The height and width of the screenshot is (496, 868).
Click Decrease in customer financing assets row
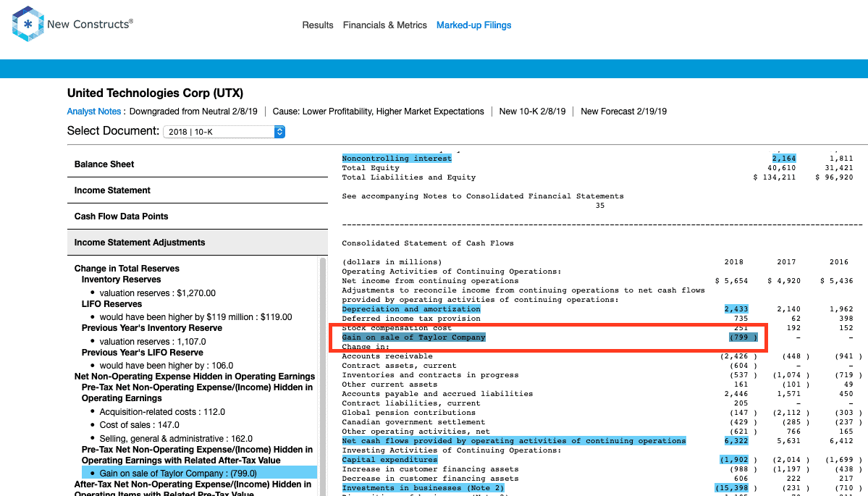coord(430,479)
